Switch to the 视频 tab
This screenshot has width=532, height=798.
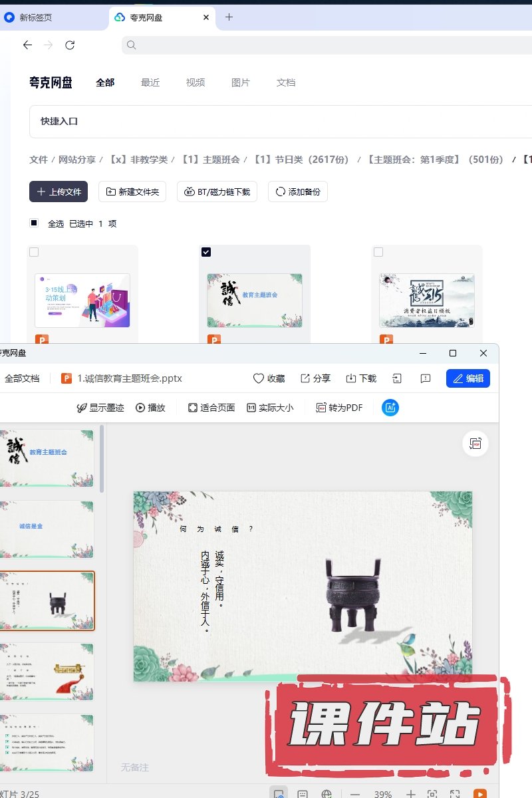196,82
